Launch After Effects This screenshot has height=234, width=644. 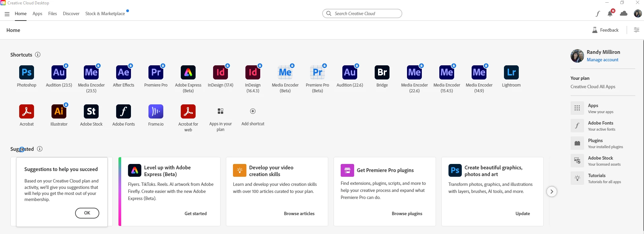click(x=124, y=72)
